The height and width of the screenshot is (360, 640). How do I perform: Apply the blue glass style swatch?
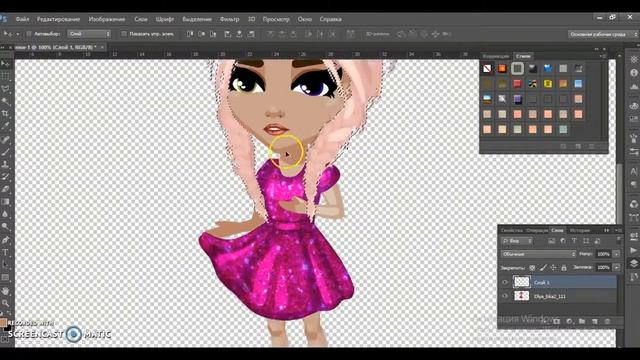(x=548, y=69)
